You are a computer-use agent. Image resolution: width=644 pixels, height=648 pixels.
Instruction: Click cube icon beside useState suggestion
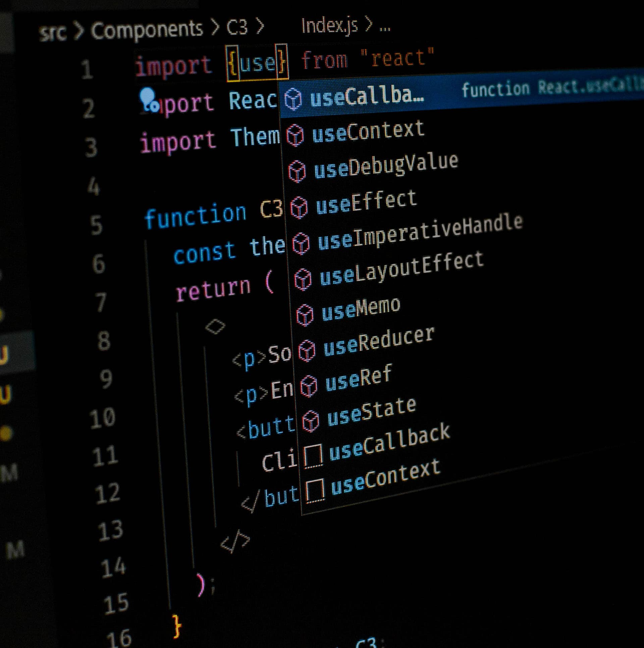click(310, 421)
